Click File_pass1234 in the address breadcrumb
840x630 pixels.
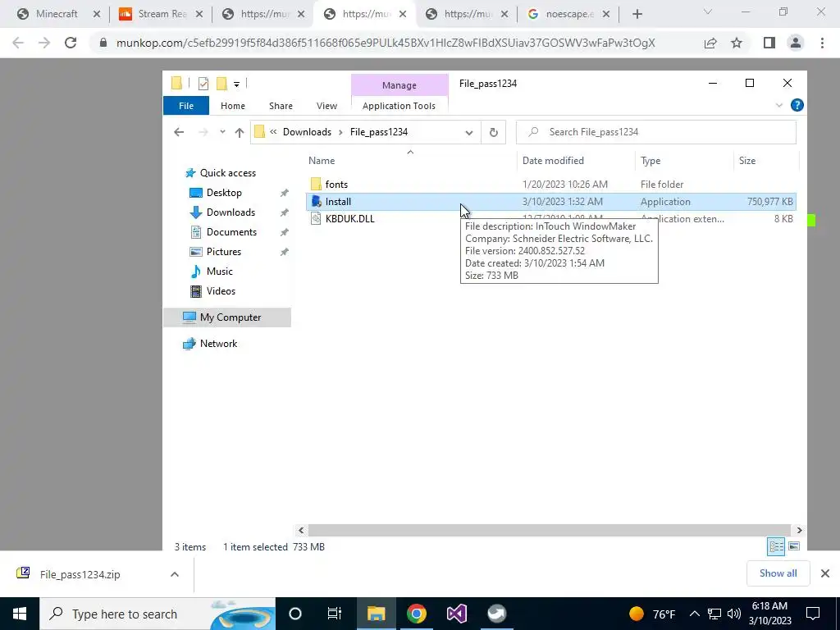pyautogui.click(x=379, y=132)
